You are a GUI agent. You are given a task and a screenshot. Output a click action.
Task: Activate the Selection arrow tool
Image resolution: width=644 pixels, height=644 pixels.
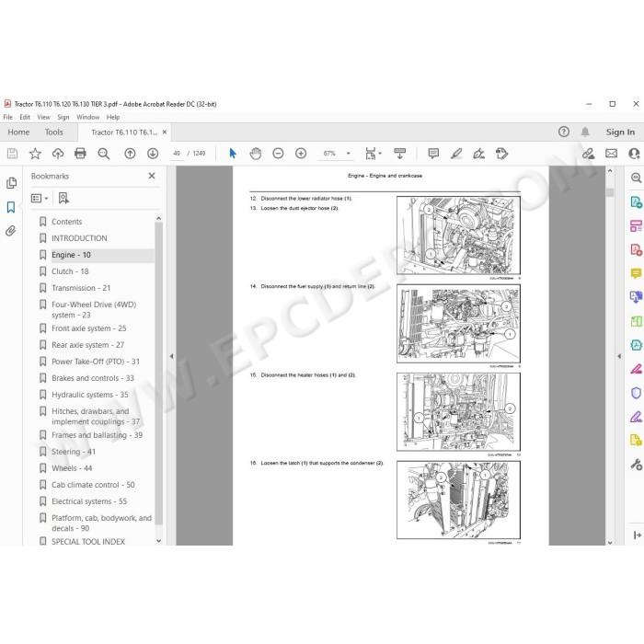point(233,154)
